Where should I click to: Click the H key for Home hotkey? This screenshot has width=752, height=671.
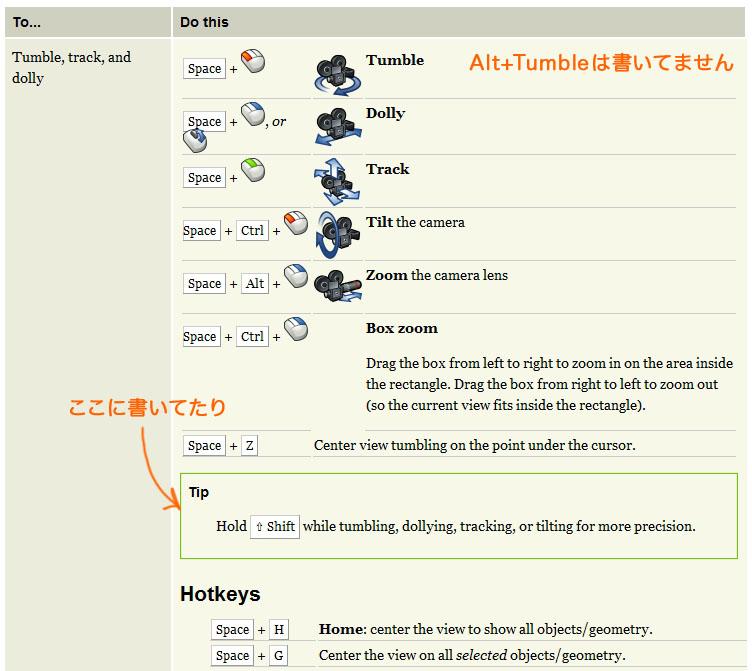278,630
